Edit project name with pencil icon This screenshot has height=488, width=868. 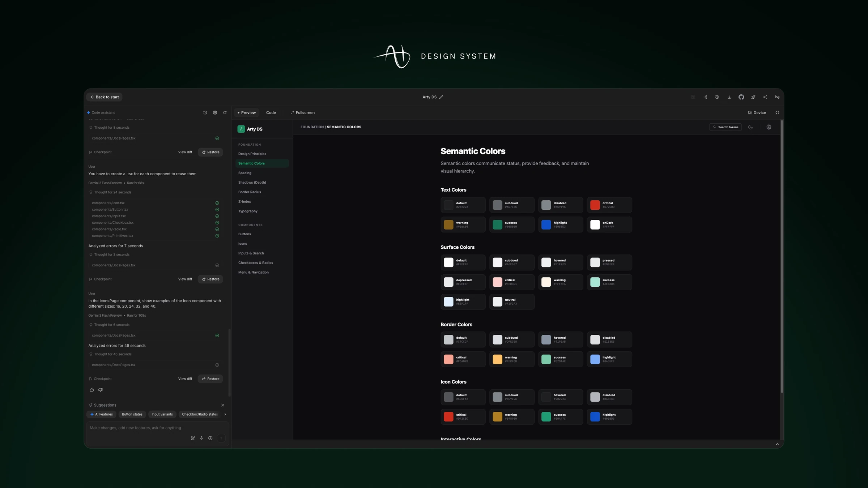coord(441,97)
